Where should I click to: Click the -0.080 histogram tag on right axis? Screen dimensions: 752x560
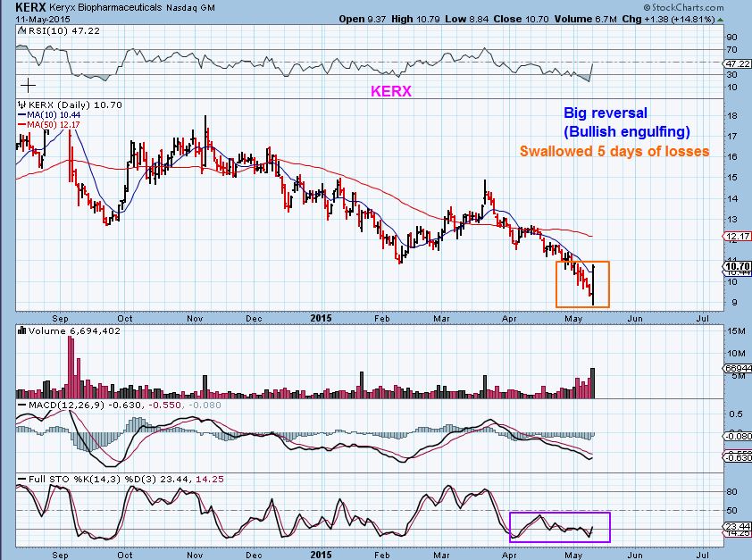pyautogui.click(x=738, y=436)
